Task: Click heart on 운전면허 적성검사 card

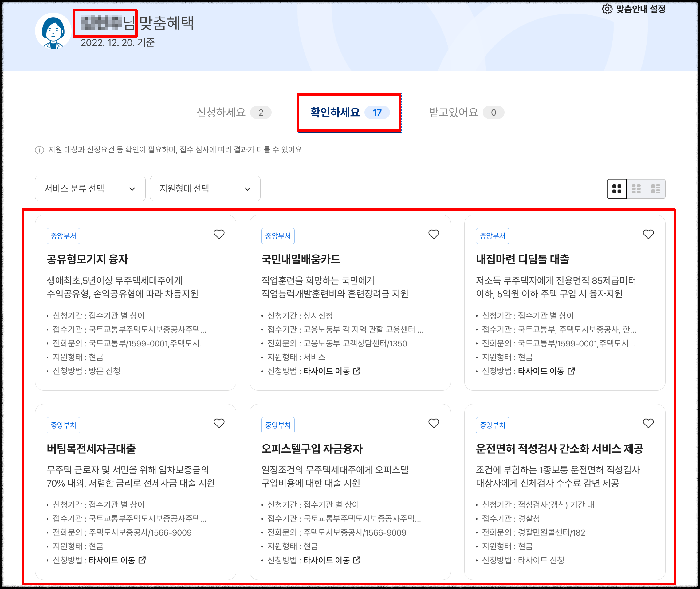Action: coord(648,423)
